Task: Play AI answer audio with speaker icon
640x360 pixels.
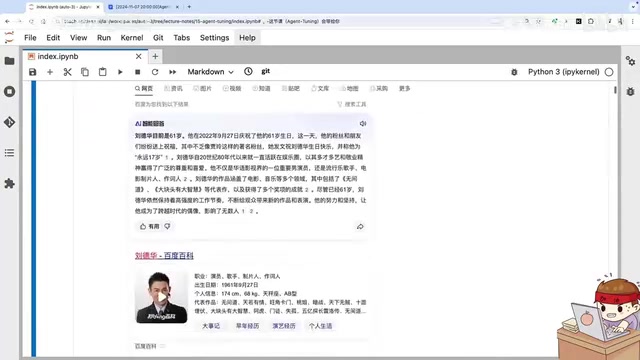Action: click(x=362, y=123)
